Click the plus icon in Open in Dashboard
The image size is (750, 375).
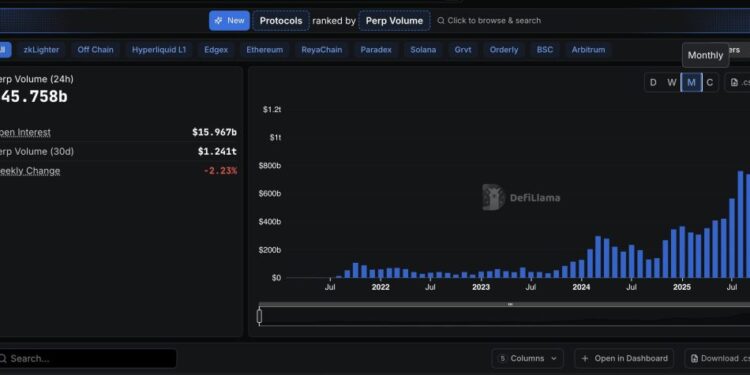click(585, 358)
